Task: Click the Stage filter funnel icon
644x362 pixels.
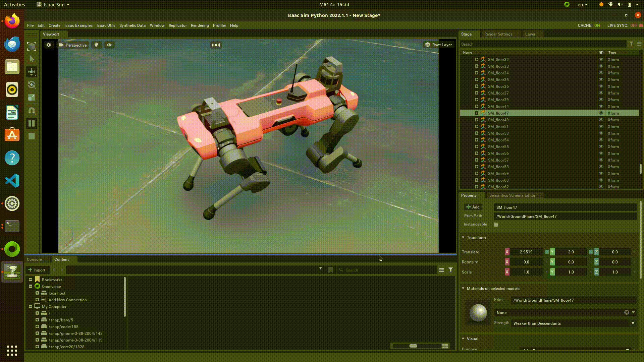Action: [x=631, y=44]
